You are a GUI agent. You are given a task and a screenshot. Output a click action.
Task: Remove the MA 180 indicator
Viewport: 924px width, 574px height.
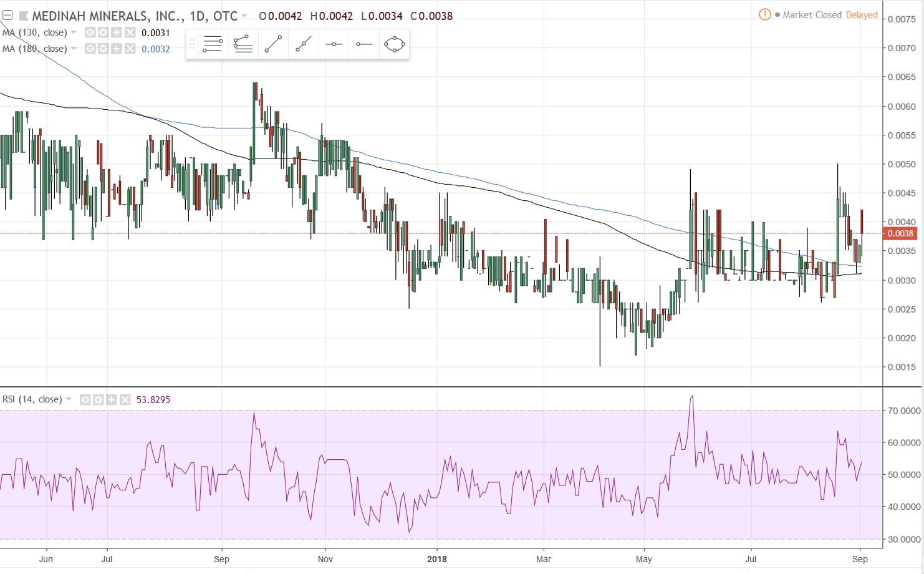130,49
